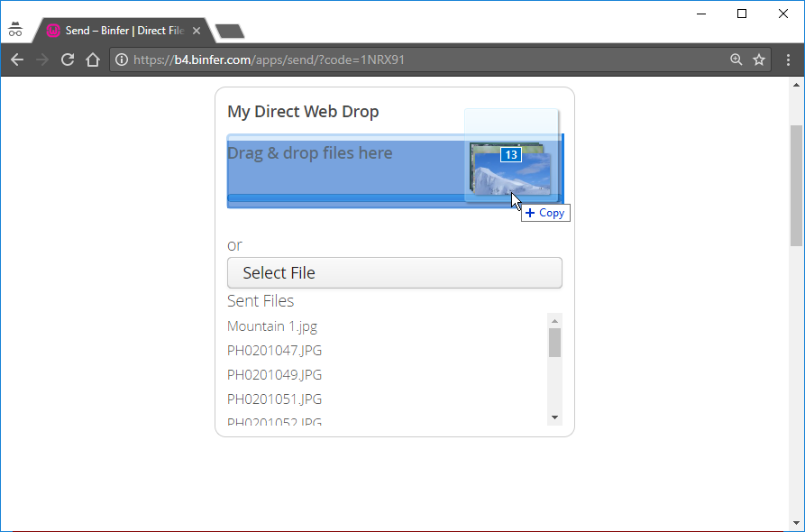
Task: Maximize the browser window
Action: coord(742,14)
